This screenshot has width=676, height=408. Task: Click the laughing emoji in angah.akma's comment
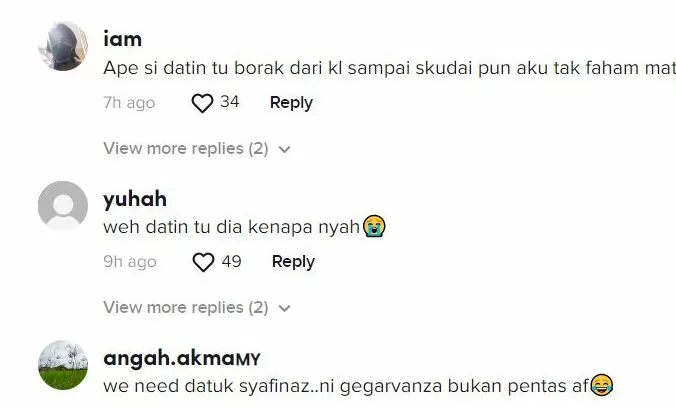pos(601,385)
